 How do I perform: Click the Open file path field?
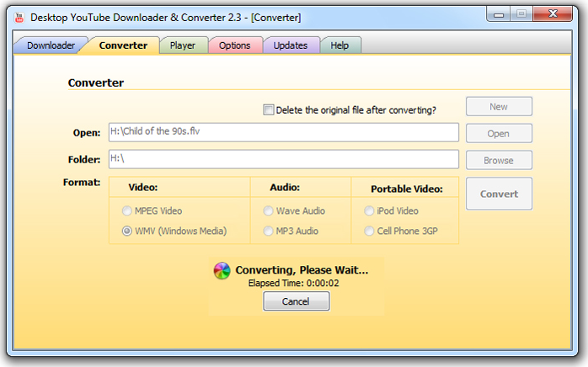[x=283, y=132]
